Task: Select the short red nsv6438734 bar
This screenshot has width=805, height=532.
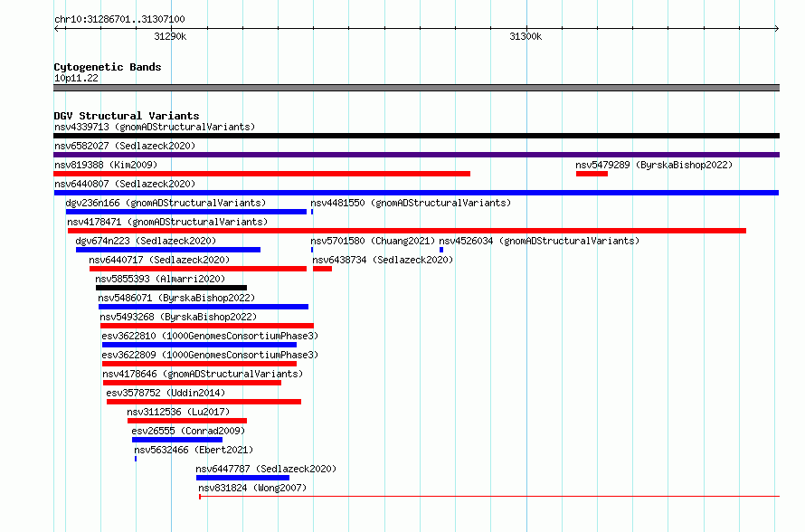Action: tap(322, 269)
